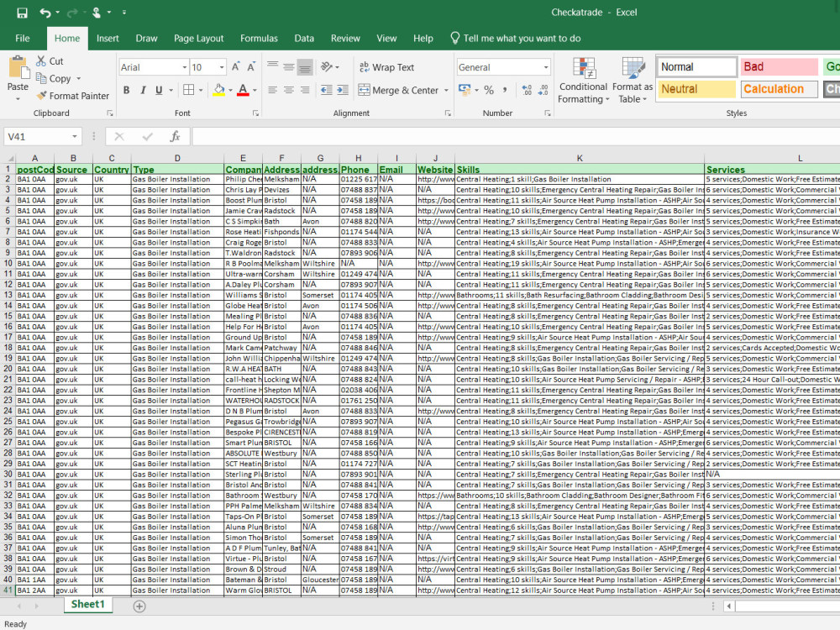The image size is (840, 630).
Task: Apply bottom align to cells
Action: pyautogui.click(x=305, y=67)
